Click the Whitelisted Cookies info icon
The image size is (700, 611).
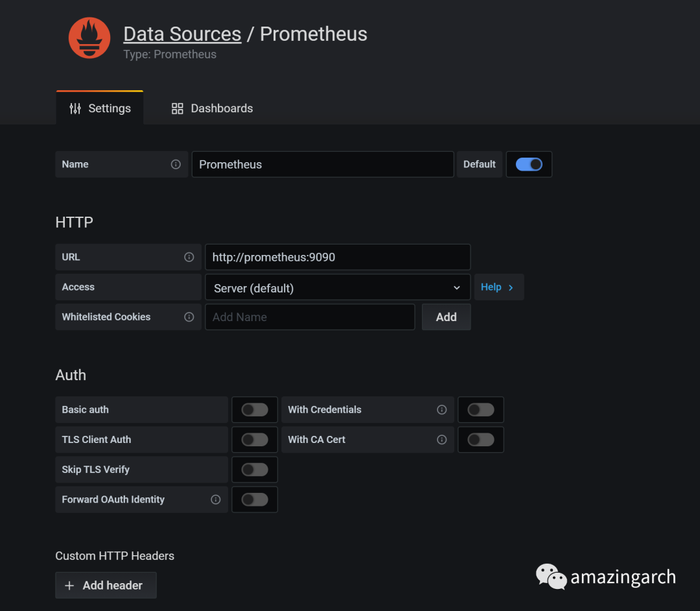(x=189, y=317)
